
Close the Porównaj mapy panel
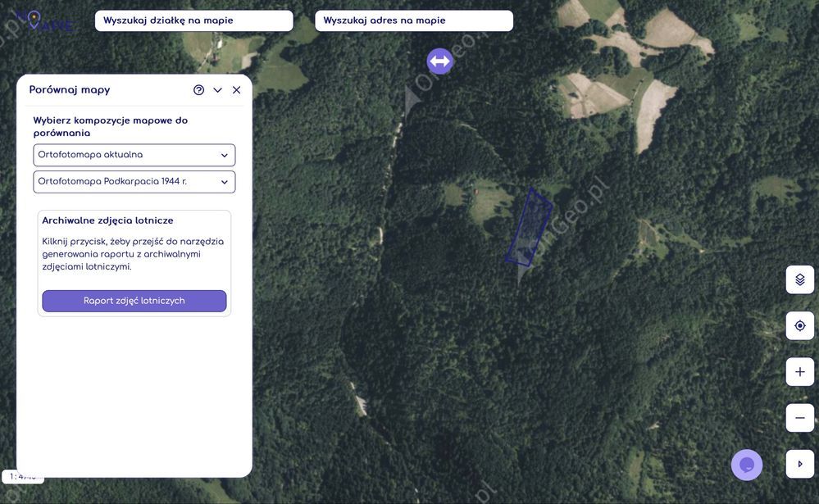pyautogui.click(x=237, y=90)
